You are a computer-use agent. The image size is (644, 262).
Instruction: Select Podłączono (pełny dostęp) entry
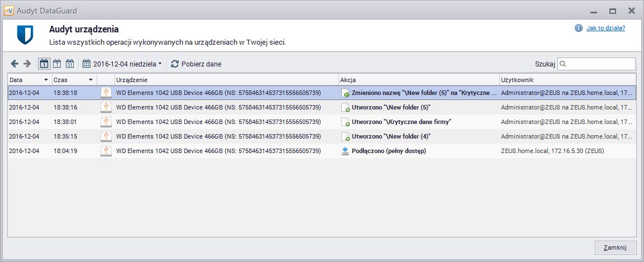(x=389, y=151)
